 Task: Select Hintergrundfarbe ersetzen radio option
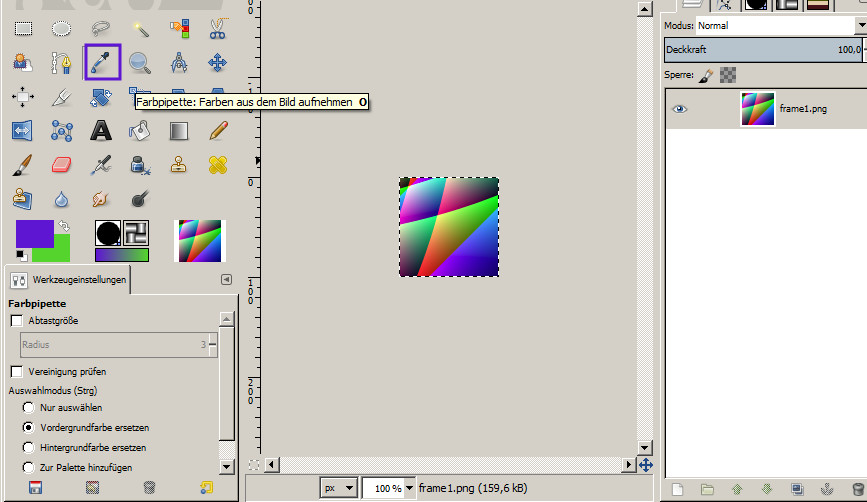[28, 447]
